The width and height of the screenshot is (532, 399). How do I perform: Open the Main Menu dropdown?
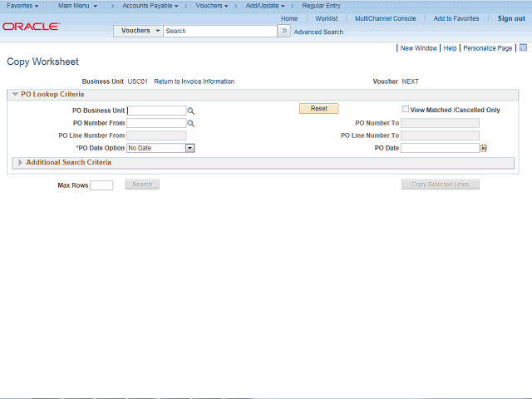click(77, 6)
